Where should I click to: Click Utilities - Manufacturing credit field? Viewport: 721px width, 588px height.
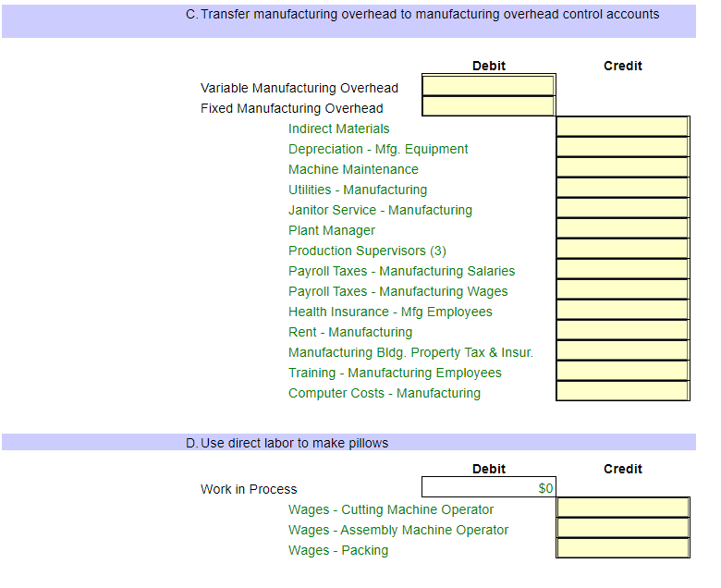pyautogui.click(x=623, y=188)
